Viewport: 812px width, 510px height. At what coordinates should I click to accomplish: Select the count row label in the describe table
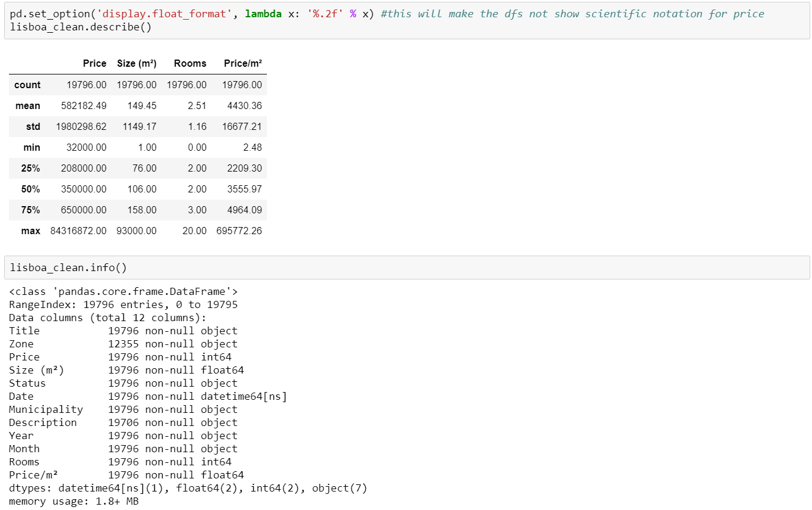point(27,85)
